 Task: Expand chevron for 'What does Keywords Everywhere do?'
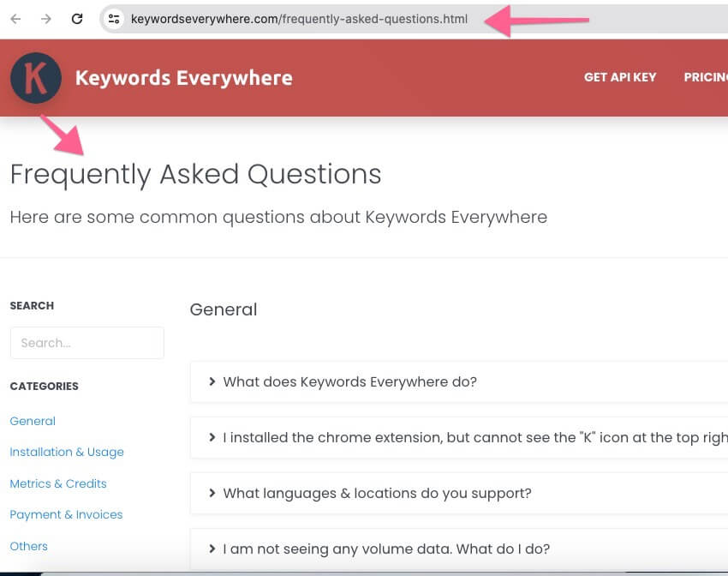(212, 381)
